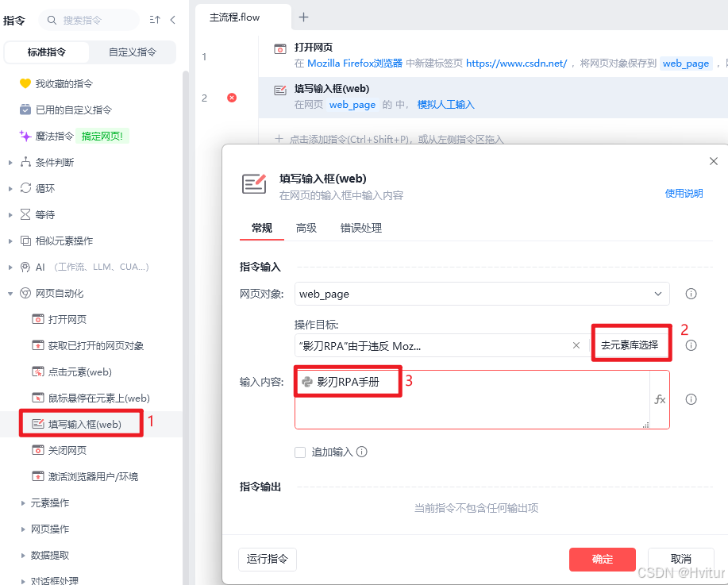Click the 获取已打开的网页对象 icon
Screen dimensions: 728x585
click(37, 345)
